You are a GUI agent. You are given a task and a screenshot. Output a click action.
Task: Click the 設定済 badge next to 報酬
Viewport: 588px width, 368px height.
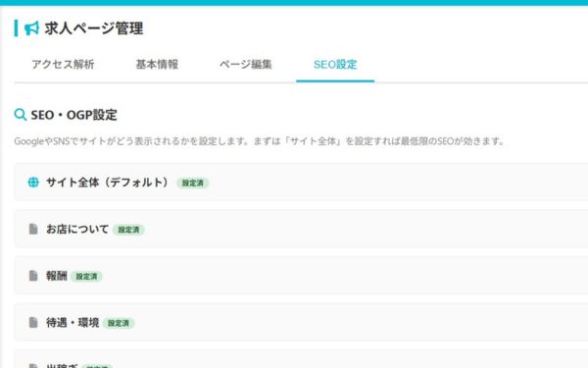(86, 277)
